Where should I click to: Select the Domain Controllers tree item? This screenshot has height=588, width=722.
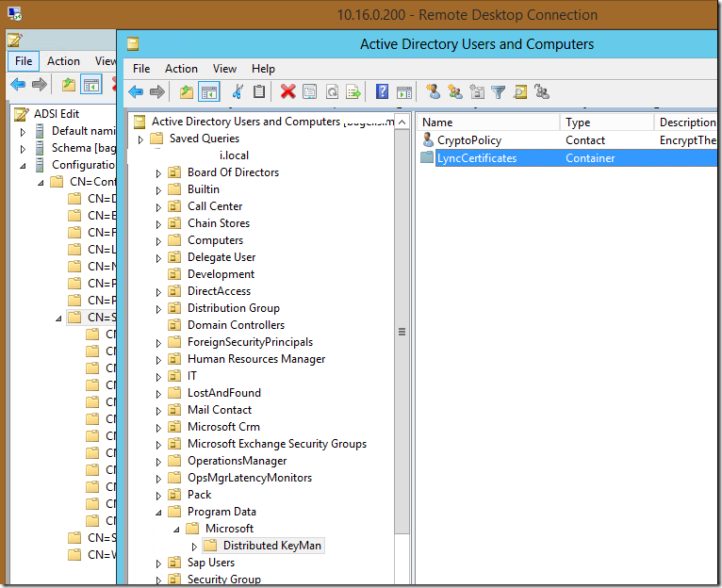point(236,325)
